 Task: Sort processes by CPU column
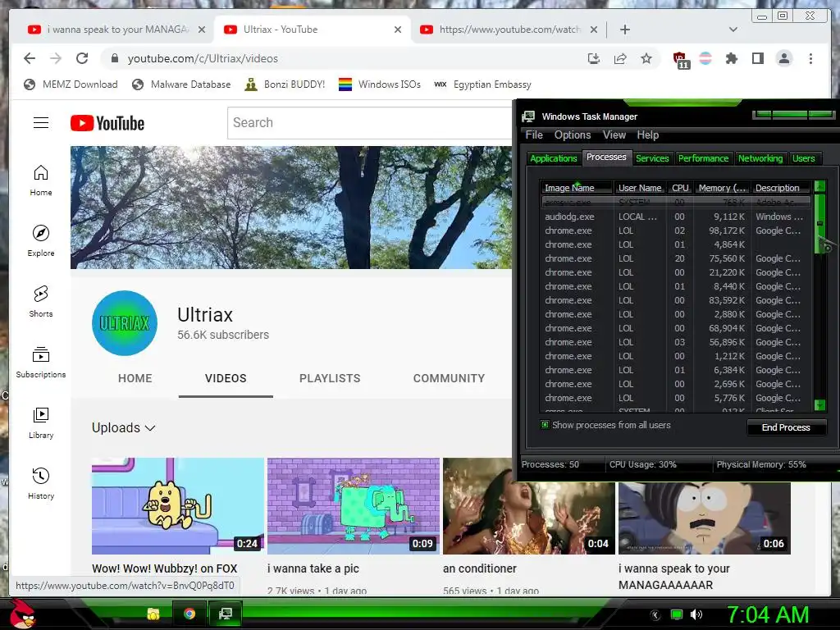coord(680,188)
